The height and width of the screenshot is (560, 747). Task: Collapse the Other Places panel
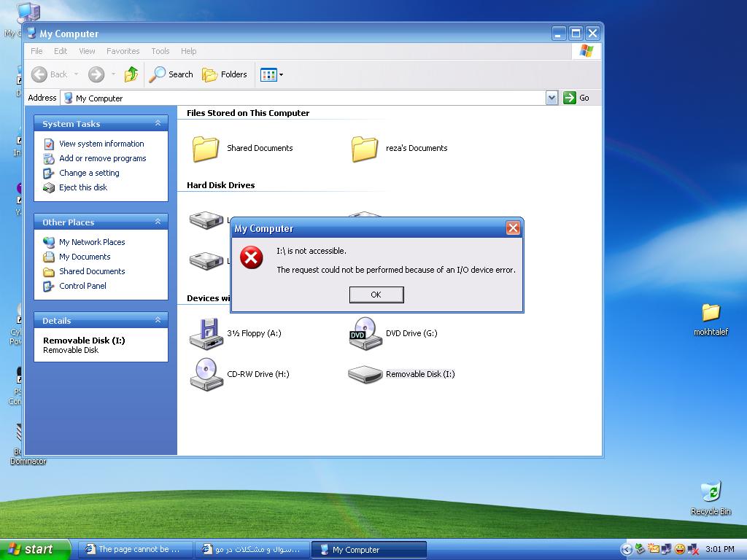click(x=158, y=222)
